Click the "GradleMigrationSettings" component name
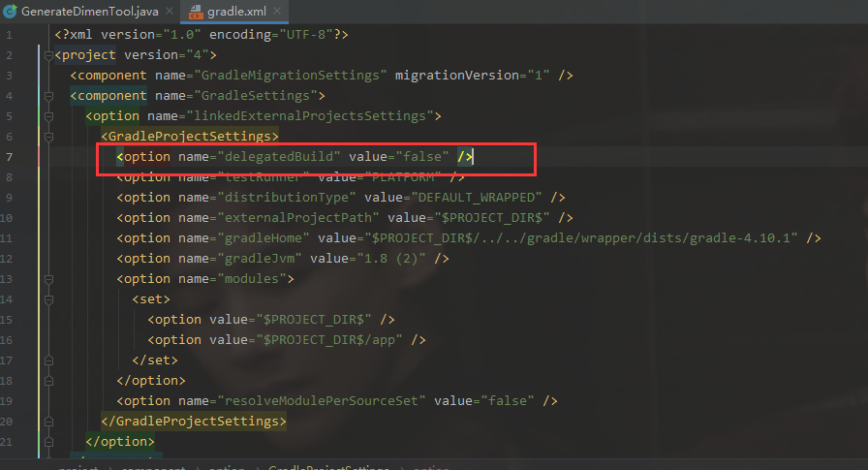868x470 pixels. tap(290, 76)
